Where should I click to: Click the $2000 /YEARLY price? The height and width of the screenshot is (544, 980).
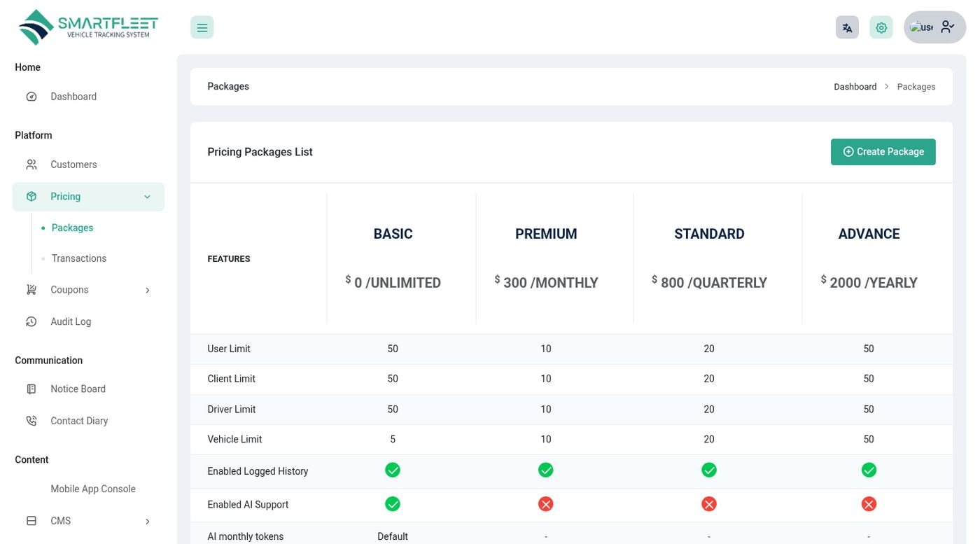[x=869, y=282]
